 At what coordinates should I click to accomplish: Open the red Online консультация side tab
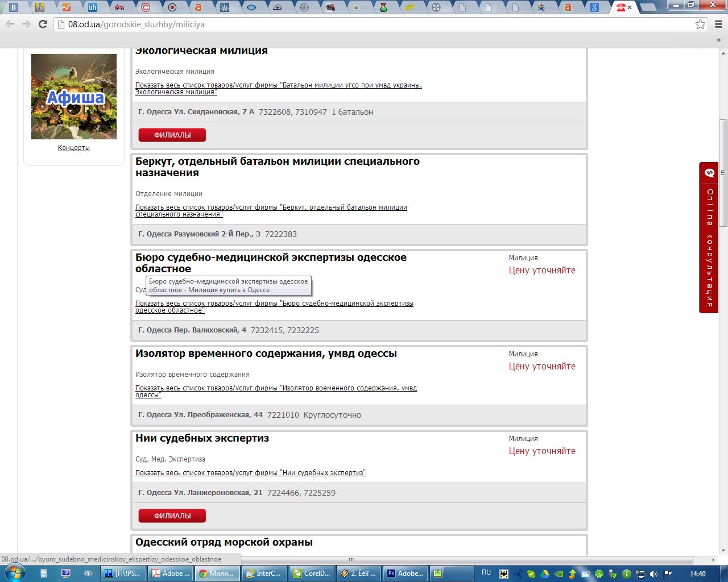tap(709, 238)
